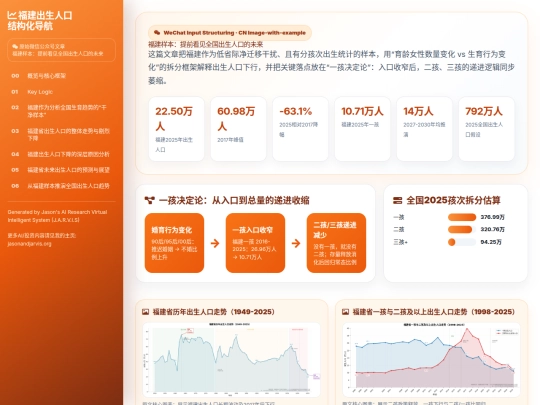Click the 94.25万 value
This screenshot has width=540, height=405.
[491, 242]
